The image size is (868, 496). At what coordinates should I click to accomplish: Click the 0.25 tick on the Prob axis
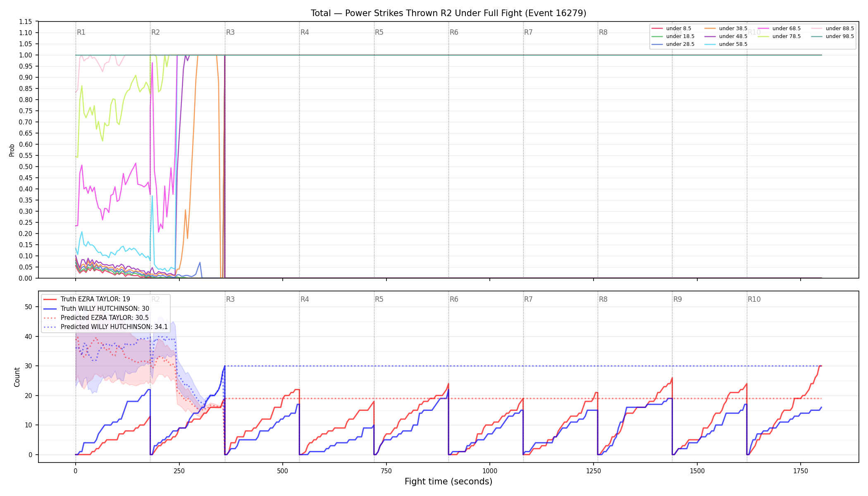click(26, 222)
